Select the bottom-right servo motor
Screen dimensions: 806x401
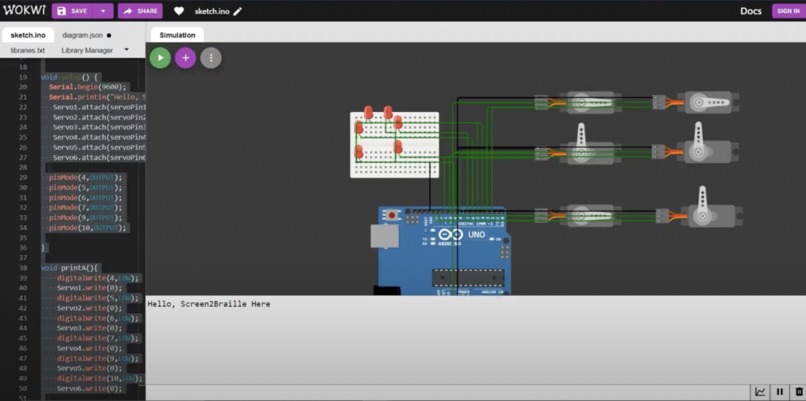pos(699,208)
